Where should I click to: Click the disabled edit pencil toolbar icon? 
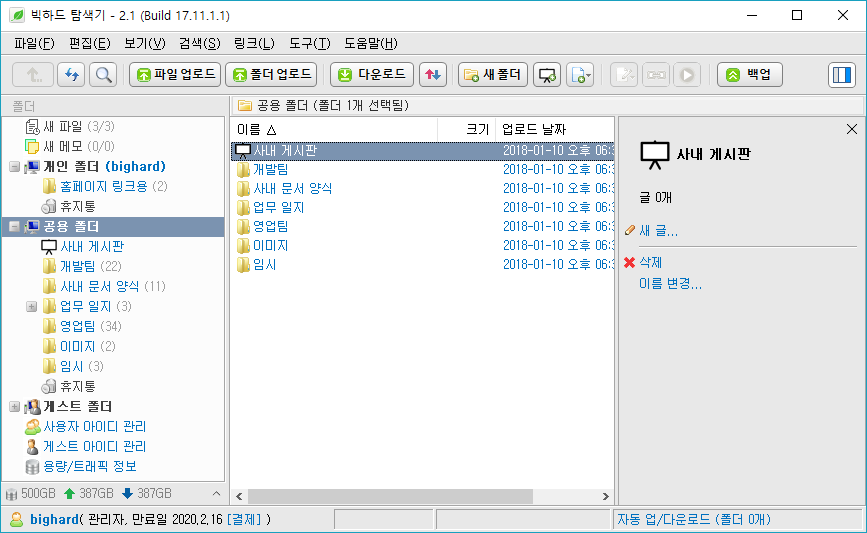coord(624,75)
